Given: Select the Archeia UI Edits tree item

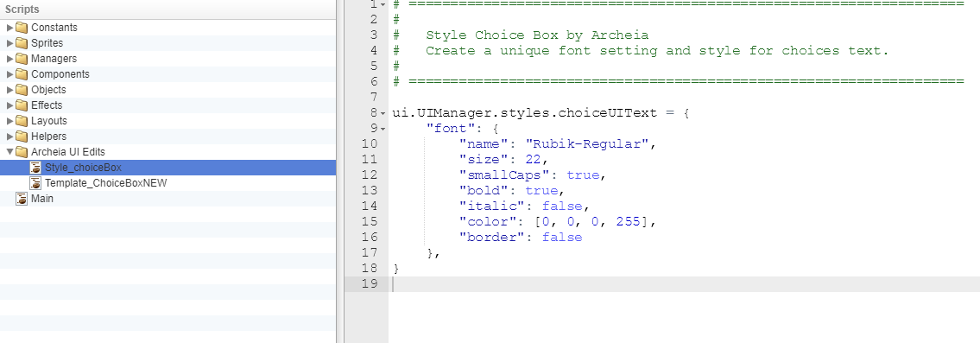Looking at the screenshot, I should (x=168, y=151).
